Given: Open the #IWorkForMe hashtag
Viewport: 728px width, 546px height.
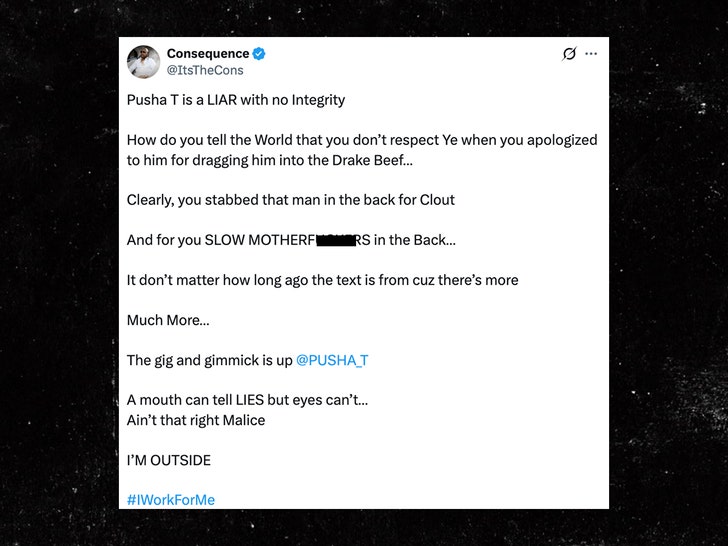Looking at the screenshot, I should pyautogui.click(x=171, y=500).
